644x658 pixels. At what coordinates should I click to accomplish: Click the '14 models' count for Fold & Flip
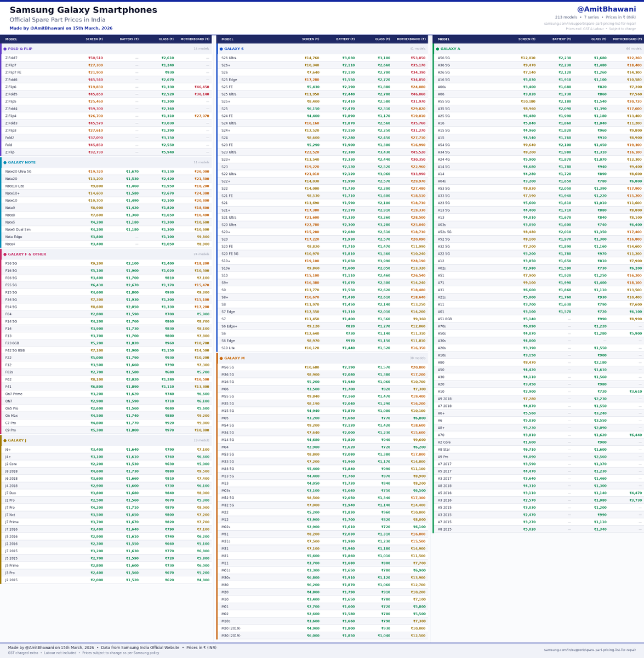(x=201, y=49)
